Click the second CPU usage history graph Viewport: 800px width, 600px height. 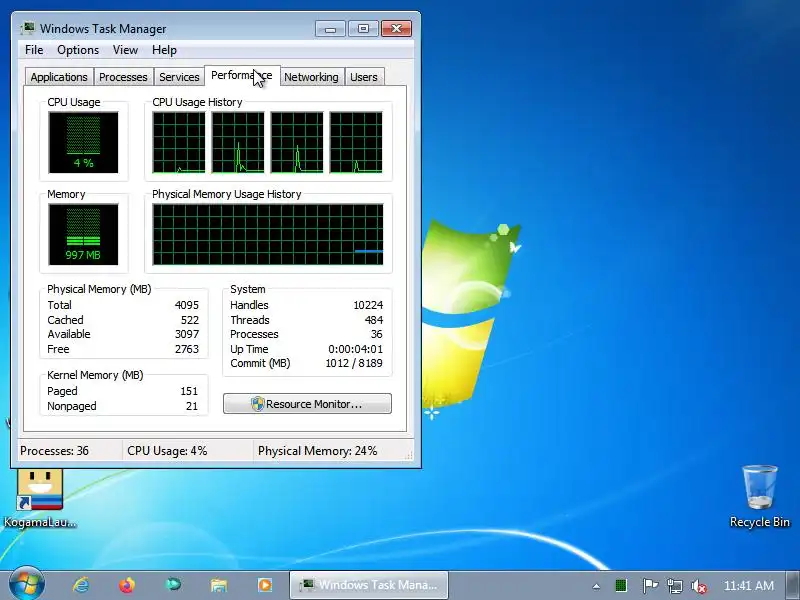[238, 142]
